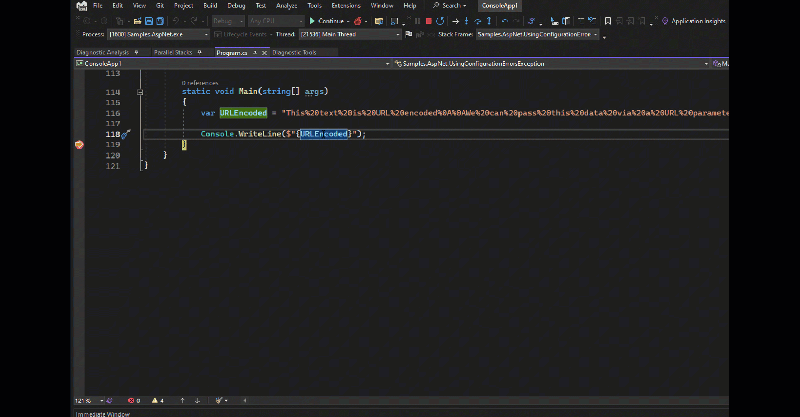This screenshot has height=417, width=800.
Task: Toggle bookmark on current line icon
Action: [x=608, y=21]
